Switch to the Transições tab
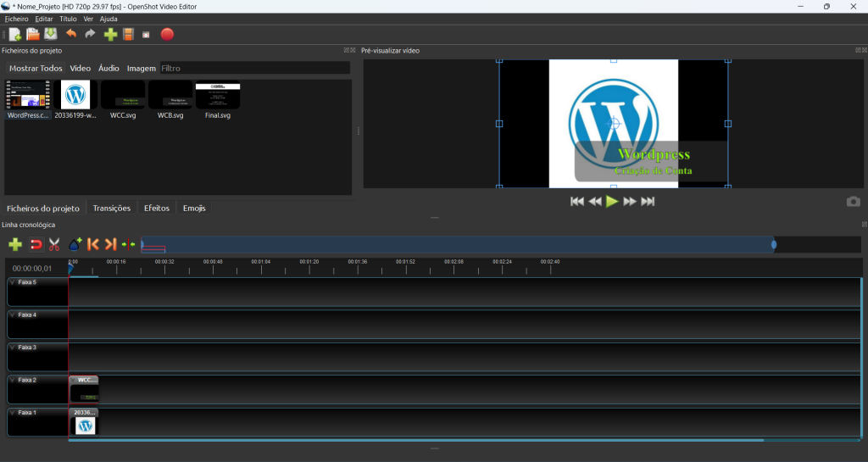 pos(112,208)
